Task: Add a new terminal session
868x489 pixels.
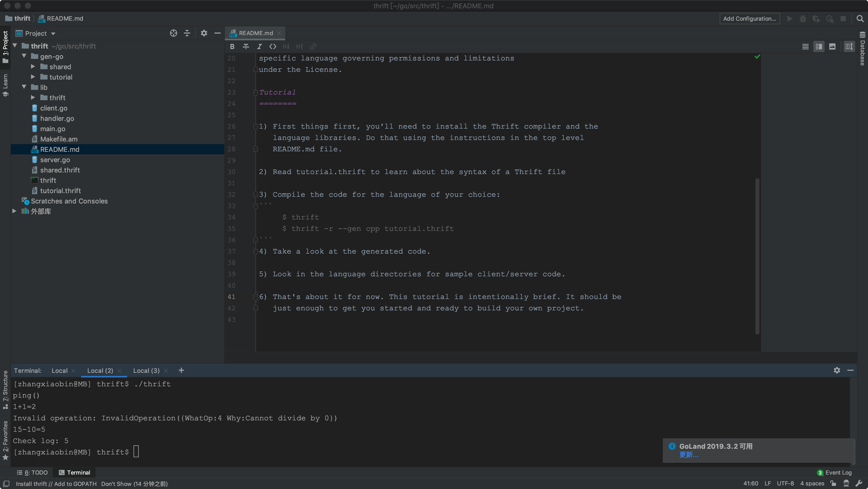Action: (181, 370)
